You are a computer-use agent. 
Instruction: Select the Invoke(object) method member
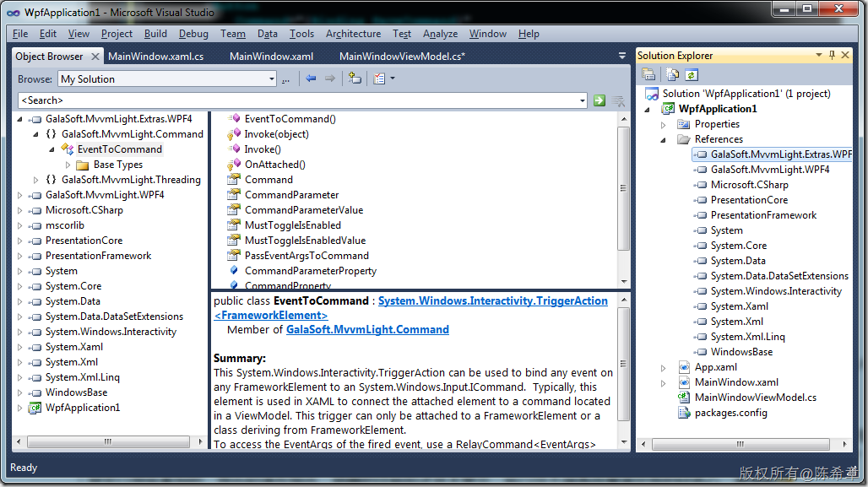click(276, 134)
